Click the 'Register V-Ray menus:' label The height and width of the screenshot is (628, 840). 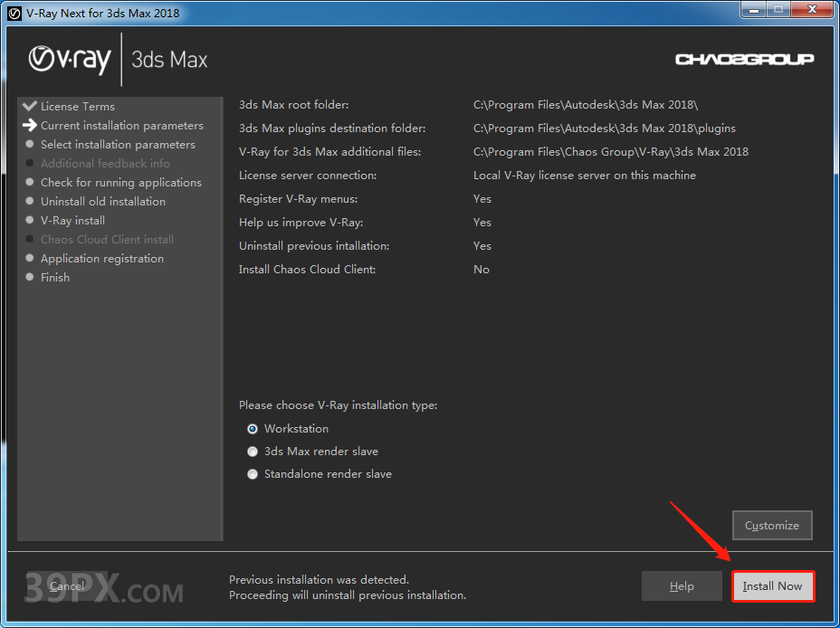tap(299, 199)
